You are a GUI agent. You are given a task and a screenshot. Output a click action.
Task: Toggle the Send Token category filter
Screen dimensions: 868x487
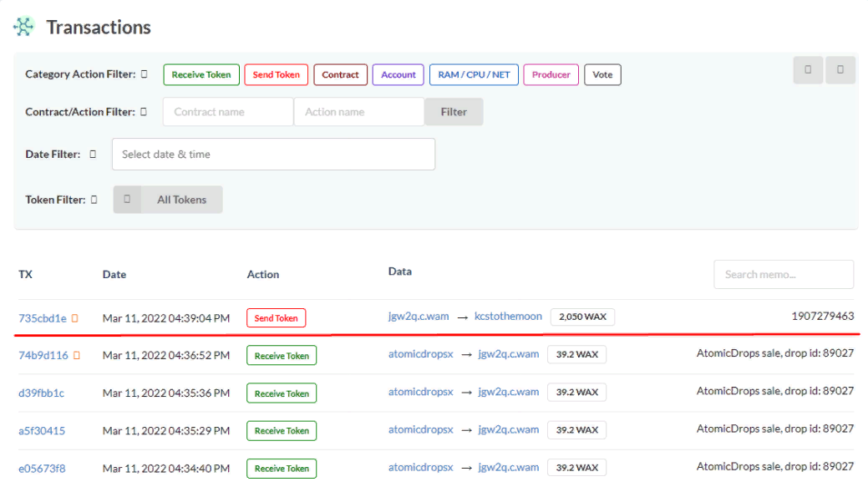[277, 74]
